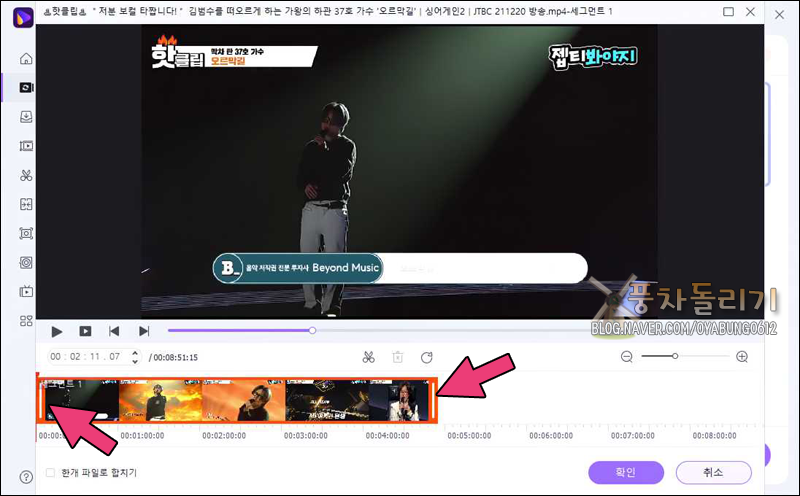
Task: Click the video preview area
Action: [399, 171]
